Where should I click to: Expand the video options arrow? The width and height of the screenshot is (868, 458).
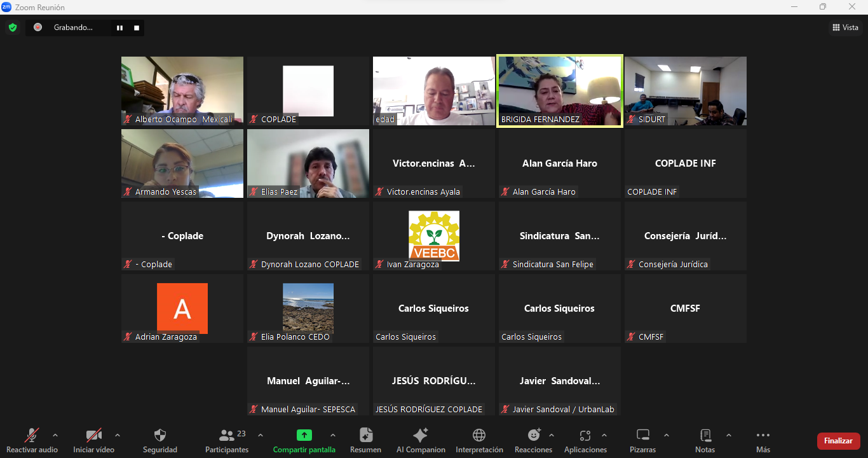point(118,435)
